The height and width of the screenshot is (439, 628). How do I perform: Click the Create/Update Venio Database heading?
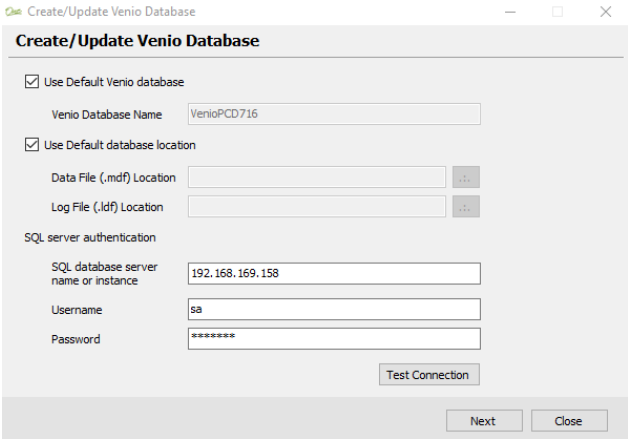click(x=137, y=41)
